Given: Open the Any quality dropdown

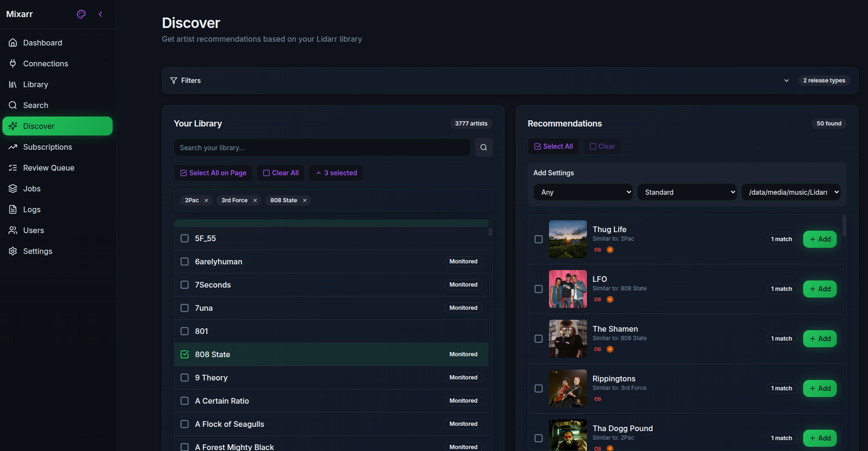Looking at the screenshot, I should [x=583, y=192].
